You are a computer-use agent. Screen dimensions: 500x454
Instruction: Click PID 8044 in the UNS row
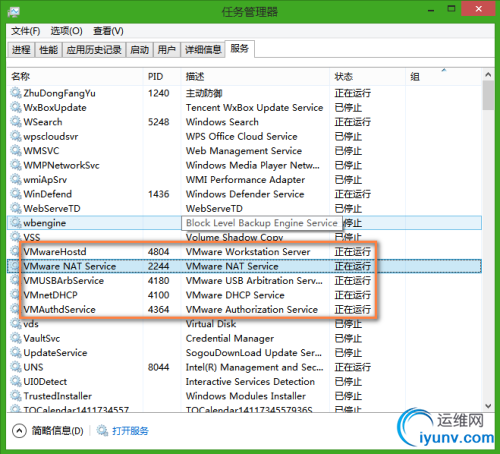(158, 367)
